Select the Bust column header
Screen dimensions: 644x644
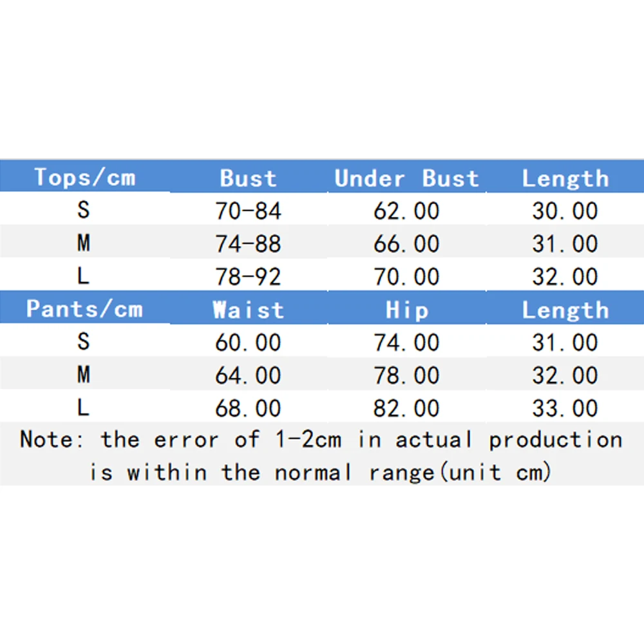coord(248,178)
